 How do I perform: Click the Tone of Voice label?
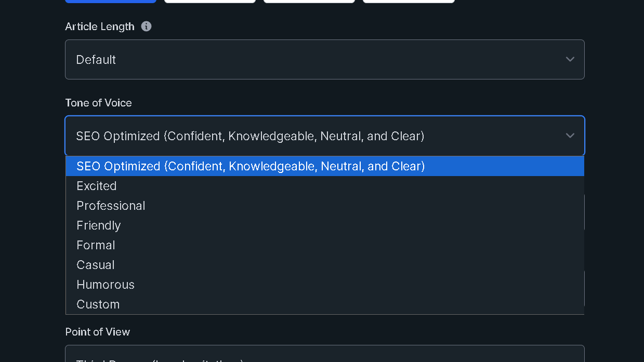pyautogui.click(x=98, y=103)
